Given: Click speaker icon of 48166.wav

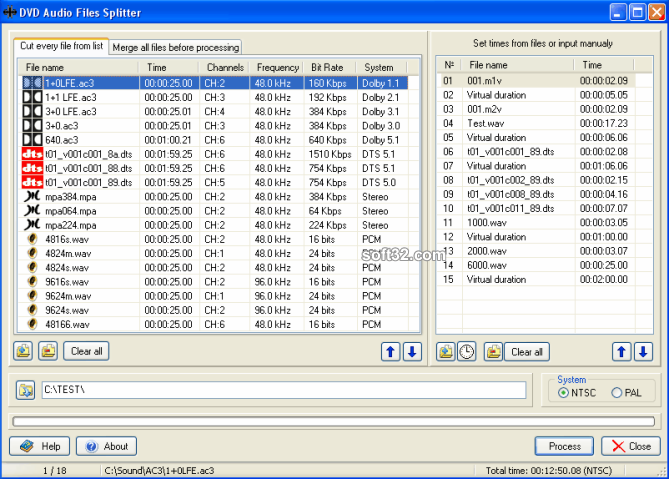Looking at the screenshot, I should click(32, 324).
